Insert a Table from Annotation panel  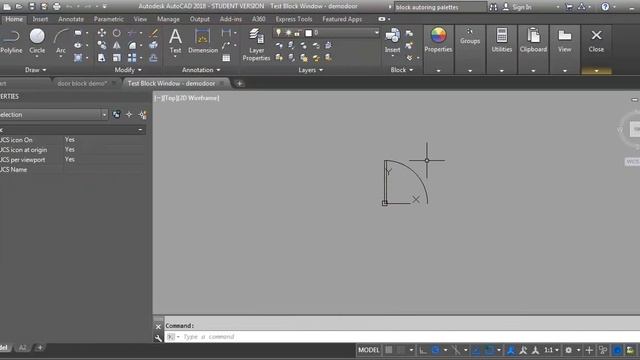click(226, 58)
